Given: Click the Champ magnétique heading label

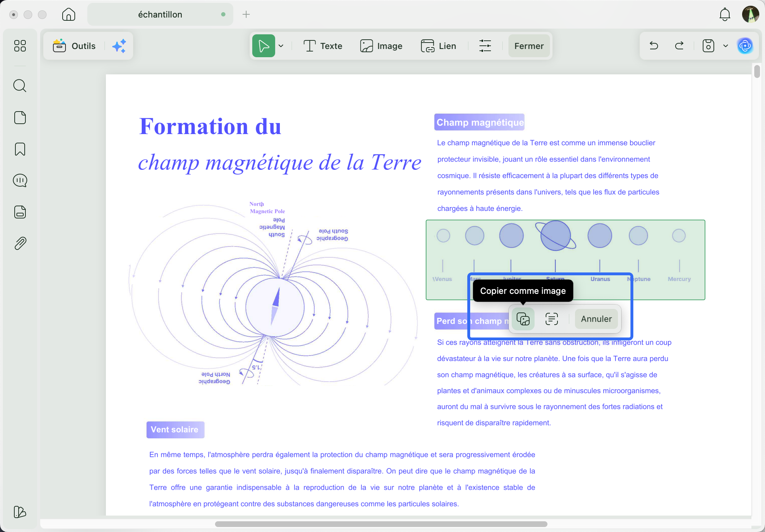Looking at the screenshot, I should 479,122.
